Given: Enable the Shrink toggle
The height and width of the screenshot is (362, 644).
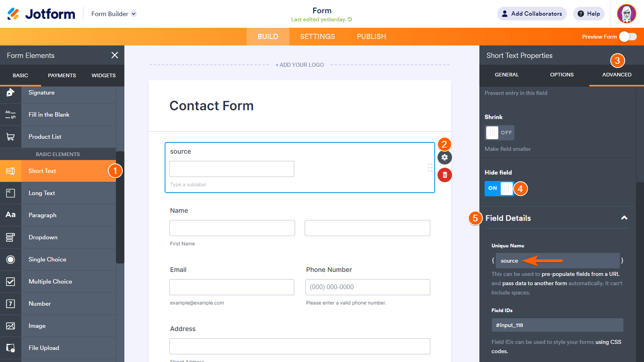Looking at the screenshot, I should 499,132.
